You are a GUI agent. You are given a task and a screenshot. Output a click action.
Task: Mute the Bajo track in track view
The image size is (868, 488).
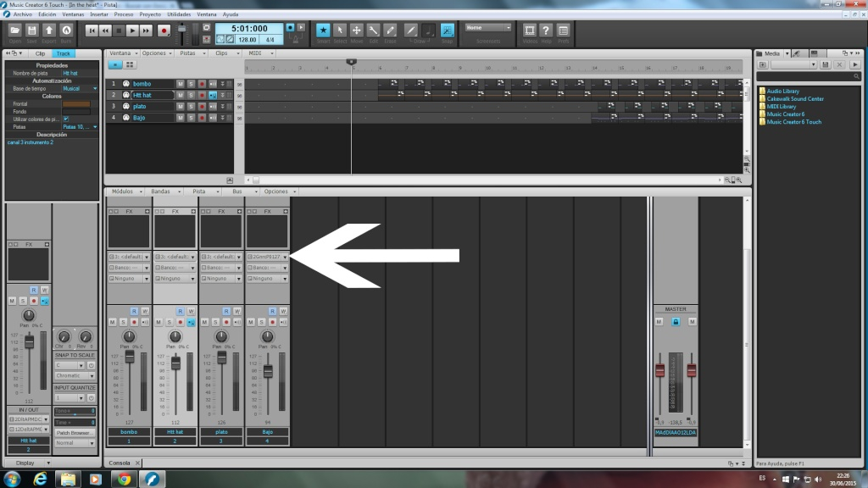(x=180, y=118)
